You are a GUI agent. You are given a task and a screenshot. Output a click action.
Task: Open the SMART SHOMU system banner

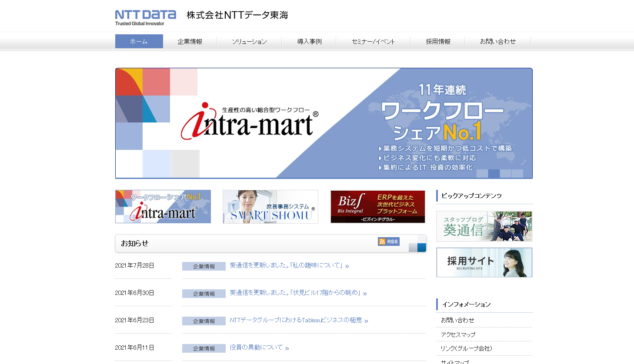pos(270,206)
